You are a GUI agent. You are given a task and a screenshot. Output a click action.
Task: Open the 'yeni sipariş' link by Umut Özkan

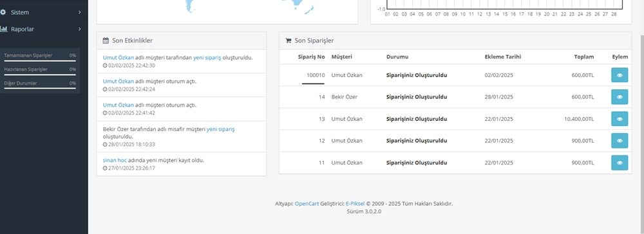click(207, 58)
